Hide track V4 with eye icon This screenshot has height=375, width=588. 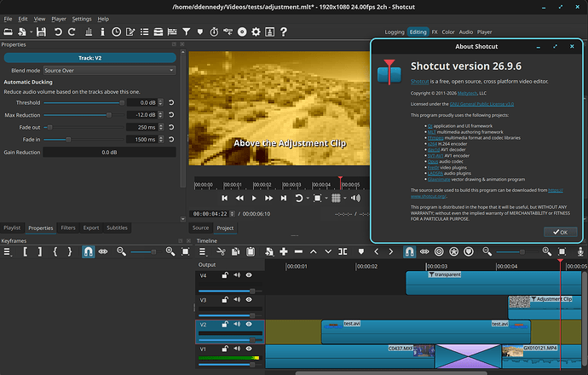[x=249, y=275]
